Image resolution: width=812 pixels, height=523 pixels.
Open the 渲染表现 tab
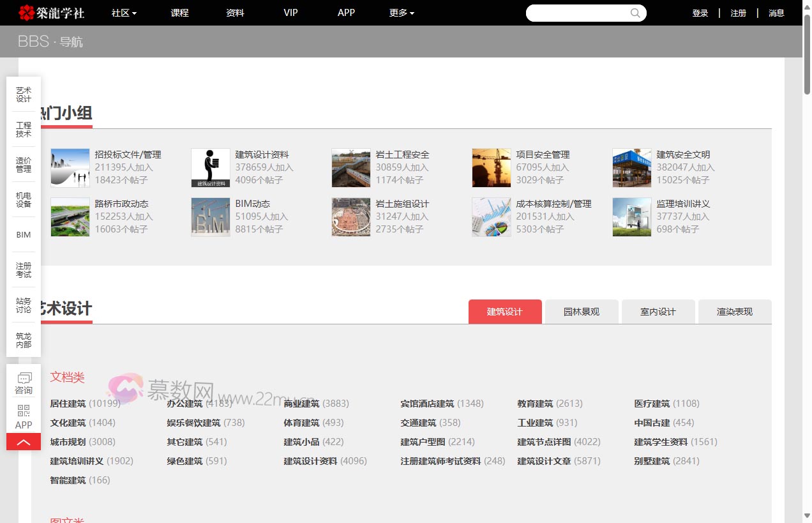tap(734, 312)
